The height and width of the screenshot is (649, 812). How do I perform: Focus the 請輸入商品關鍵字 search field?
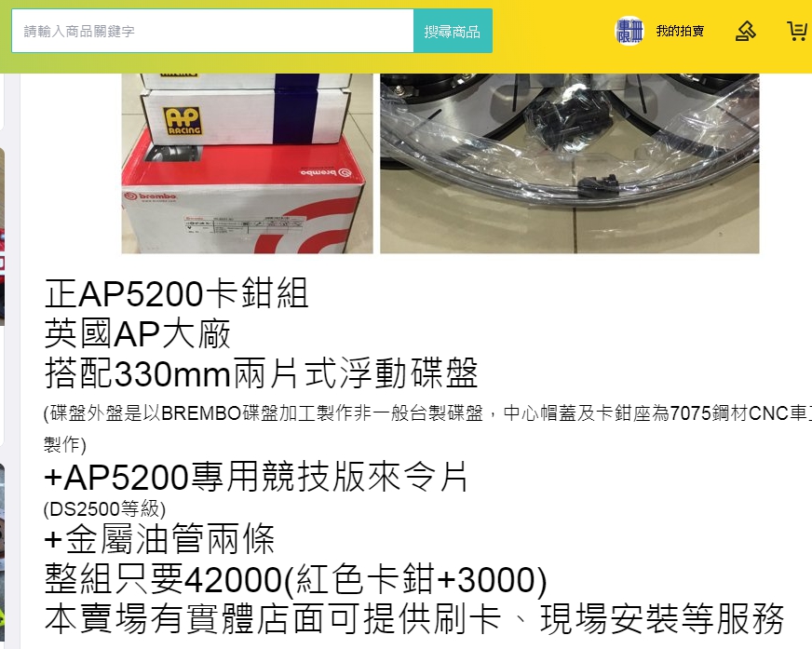click(x=212, y=31)
